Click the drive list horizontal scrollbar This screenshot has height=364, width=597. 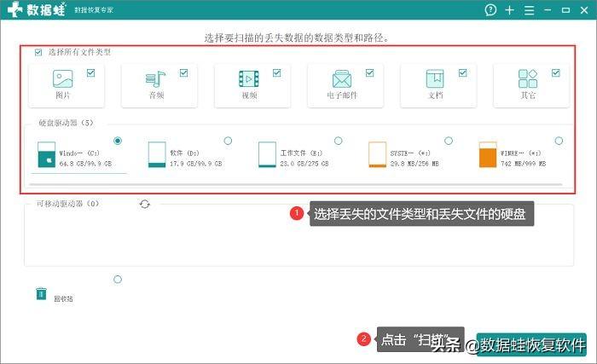point(295,185)
